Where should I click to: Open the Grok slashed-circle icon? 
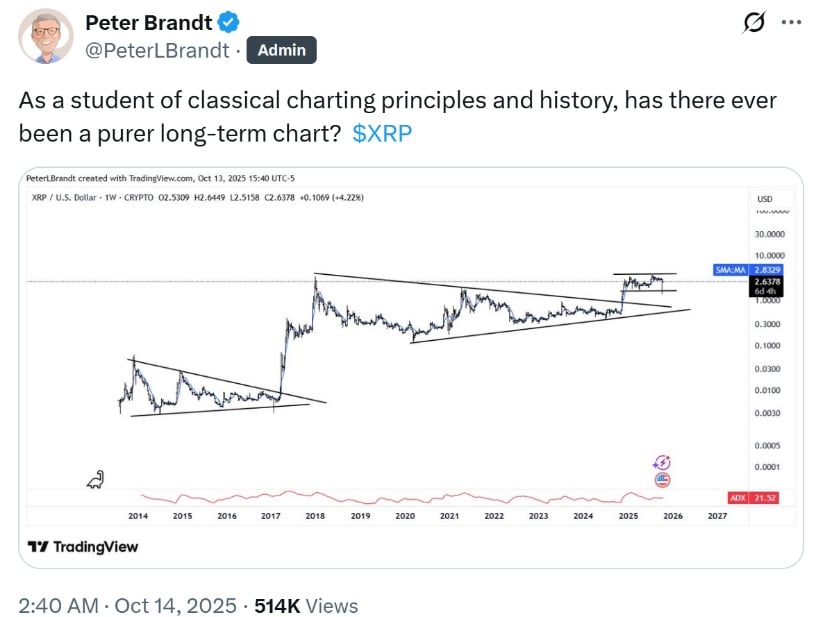tap(754, 22)
